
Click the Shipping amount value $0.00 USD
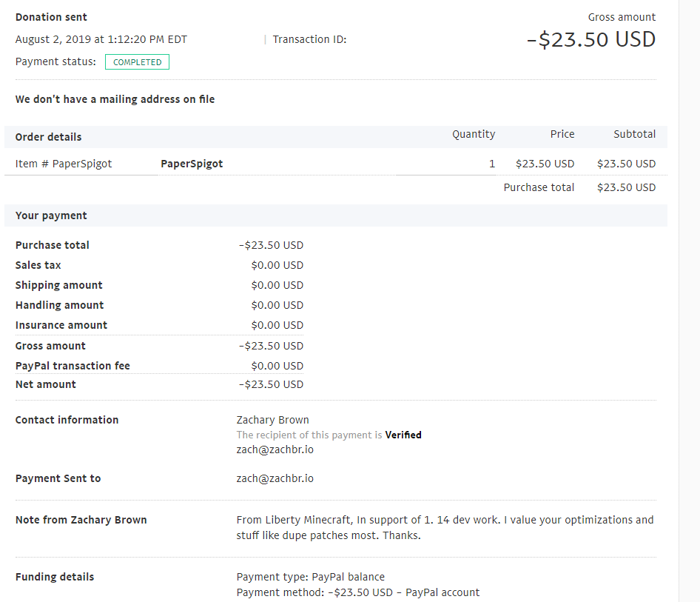277,285
